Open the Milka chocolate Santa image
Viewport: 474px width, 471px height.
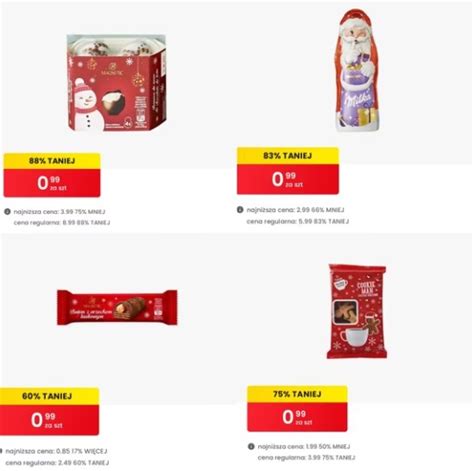(357, 70)
